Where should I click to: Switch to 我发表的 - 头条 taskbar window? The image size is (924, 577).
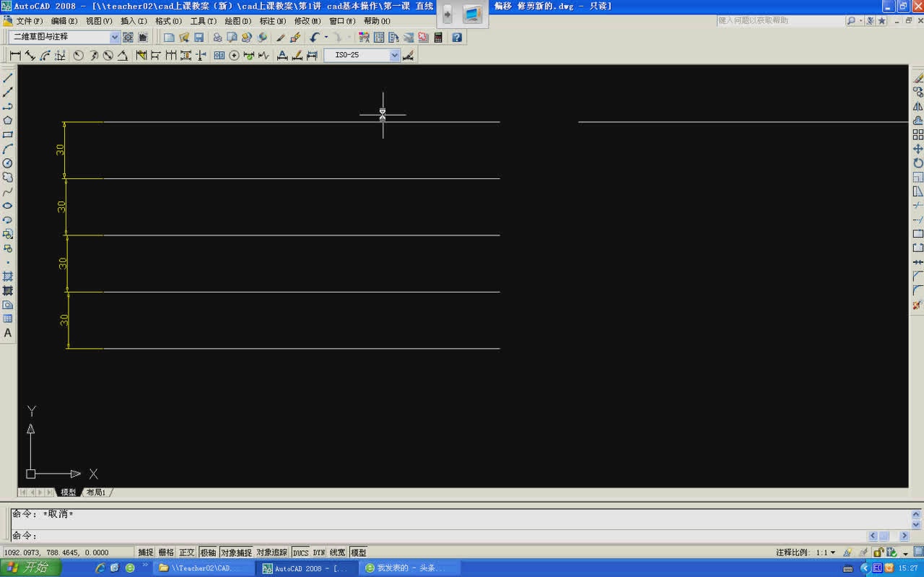point(410,568)
